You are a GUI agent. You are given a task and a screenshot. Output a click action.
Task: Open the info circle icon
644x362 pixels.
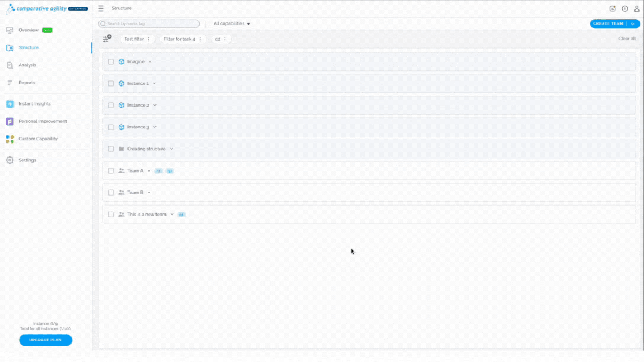click(x=624, y=8)
